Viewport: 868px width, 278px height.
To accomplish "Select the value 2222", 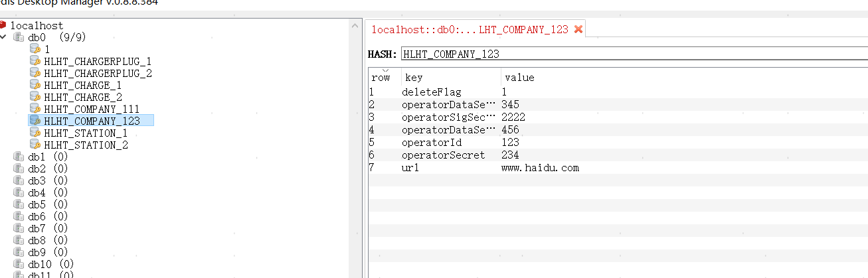I will [x=513, y=117].
